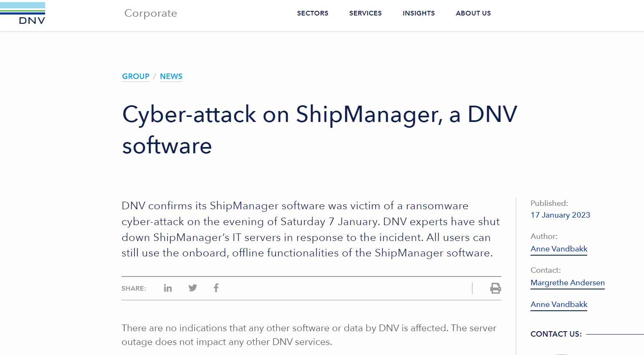Viewport: 644px width, 355px height.
Task: Share article on LinkedIn
Action: (x=168, y=288)
